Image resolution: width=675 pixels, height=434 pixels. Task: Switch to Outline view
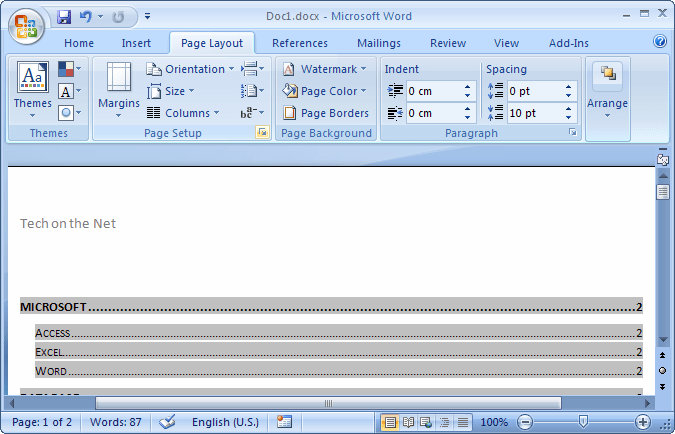click(445, 422)
